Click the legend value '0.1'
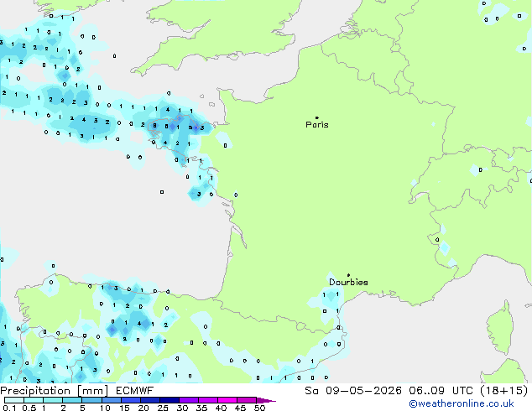 click(x=9, y=408)
